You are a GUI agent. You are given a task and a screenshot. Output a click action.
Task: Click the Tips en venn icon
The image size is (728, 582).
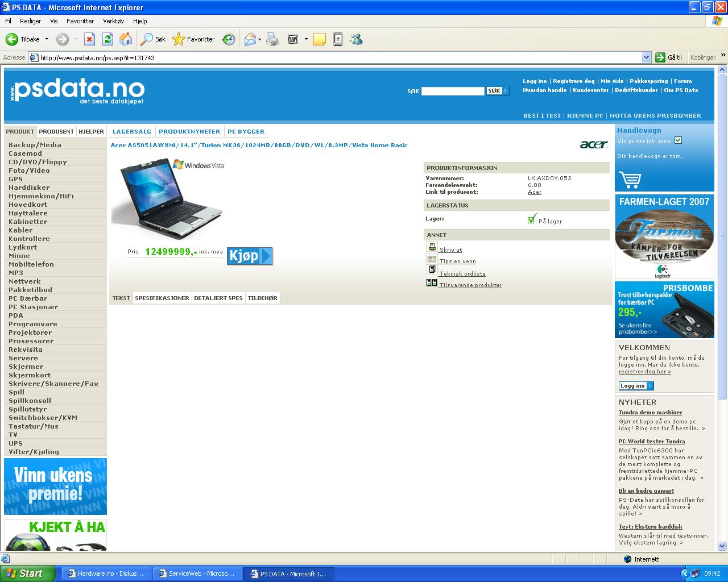pyautogui.click(x=432, y=259)
